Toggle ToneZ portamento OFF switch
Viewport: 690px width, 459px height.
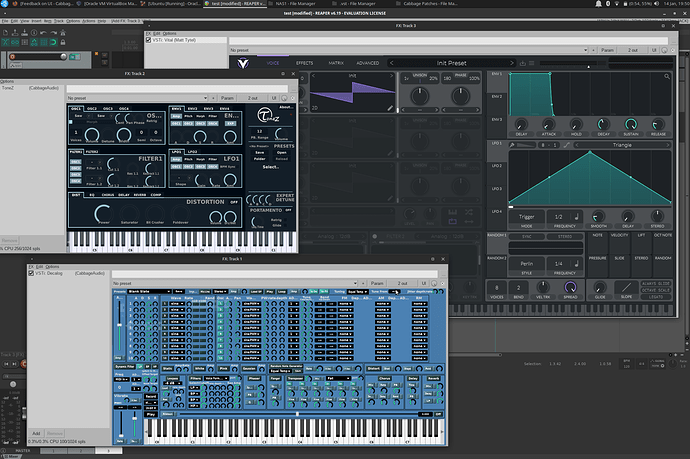pyautogui.click(x=288, y=210)
